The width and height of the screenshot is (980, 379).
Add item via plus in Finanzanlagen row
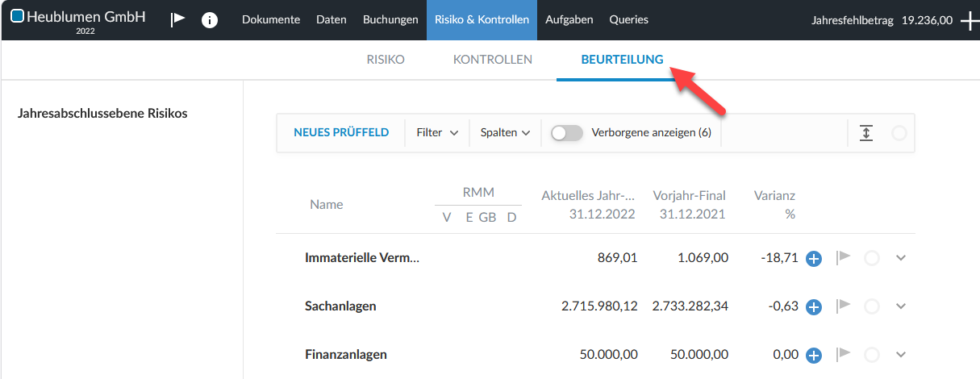coord(814,356)
